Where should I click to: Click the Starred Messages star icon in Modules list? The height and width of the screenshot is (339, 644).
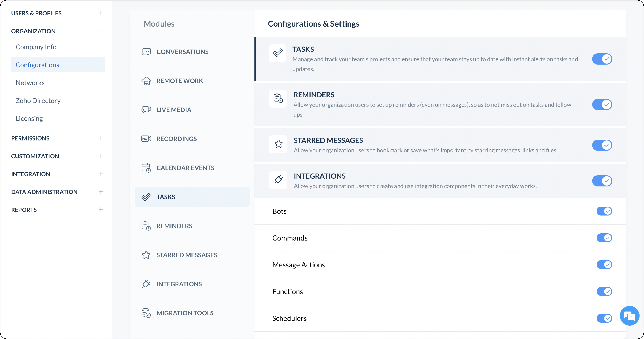pyautogui.click(x=146, y=255)
